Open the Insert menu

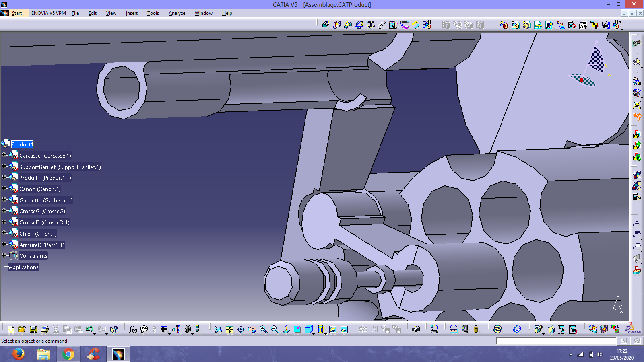click(x=132, y=13)
